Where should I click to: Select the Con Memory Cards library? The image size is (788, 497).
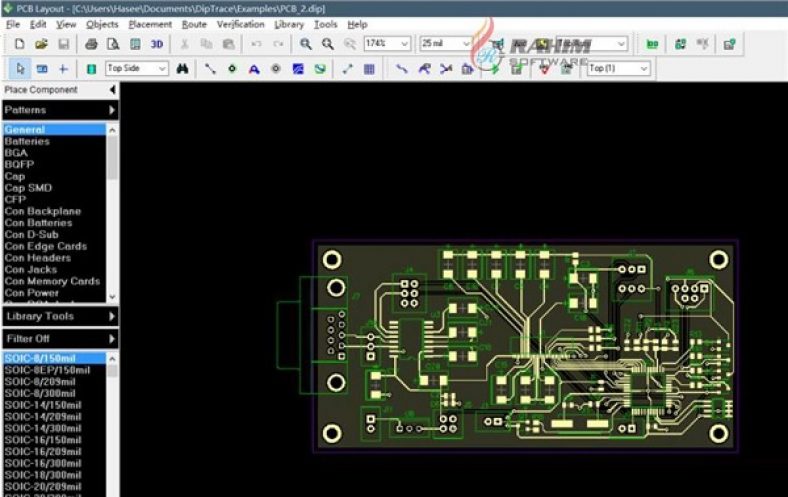point(54,281)
